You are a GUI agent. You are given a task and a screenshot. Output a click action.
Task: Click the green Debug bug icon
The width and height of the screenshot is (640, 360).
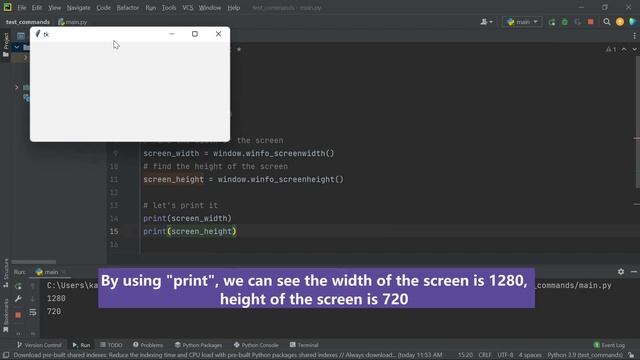point(565,22)
